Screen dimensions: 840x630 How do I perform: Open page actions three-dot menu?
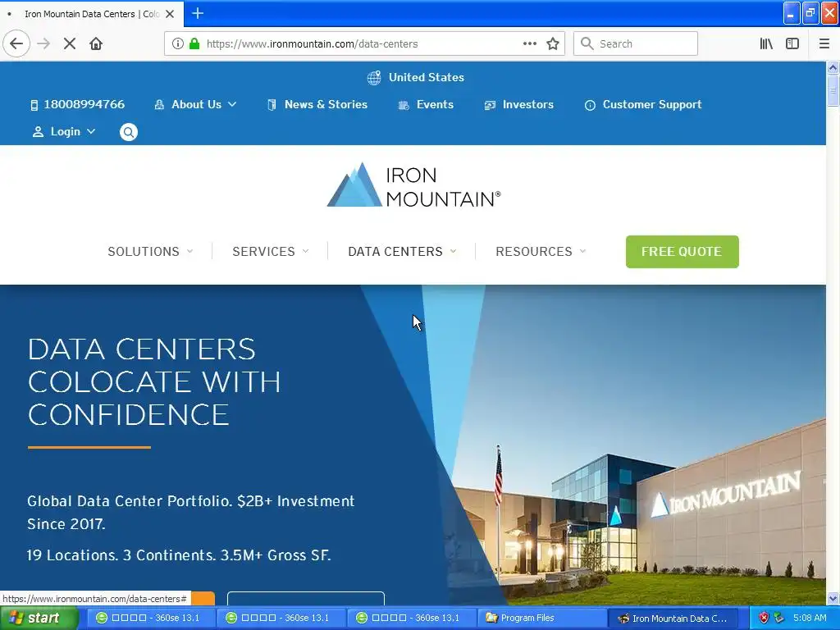[x=530, y=43]
